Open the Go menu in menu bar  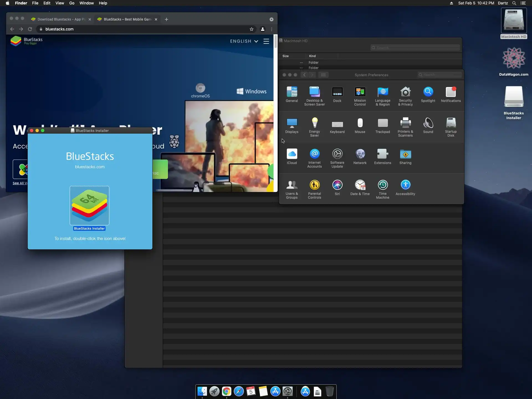pos(71,3)
